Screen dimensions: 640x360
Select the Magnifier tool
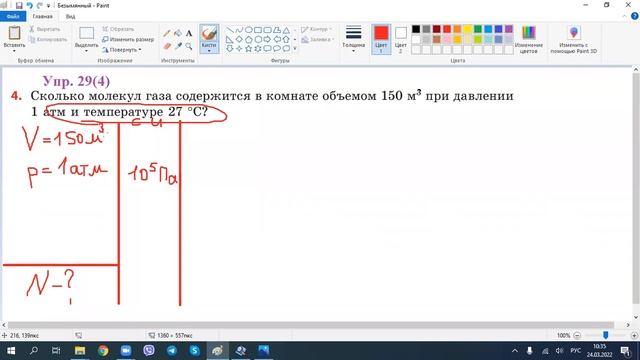point(189,46)
